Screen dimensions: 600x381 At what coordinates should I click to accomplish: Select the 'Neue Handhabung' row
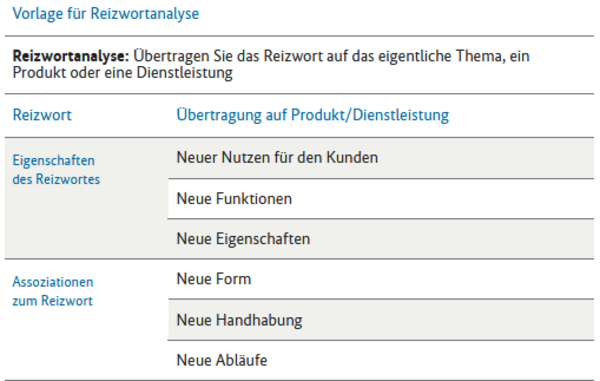tap(381, 320)
